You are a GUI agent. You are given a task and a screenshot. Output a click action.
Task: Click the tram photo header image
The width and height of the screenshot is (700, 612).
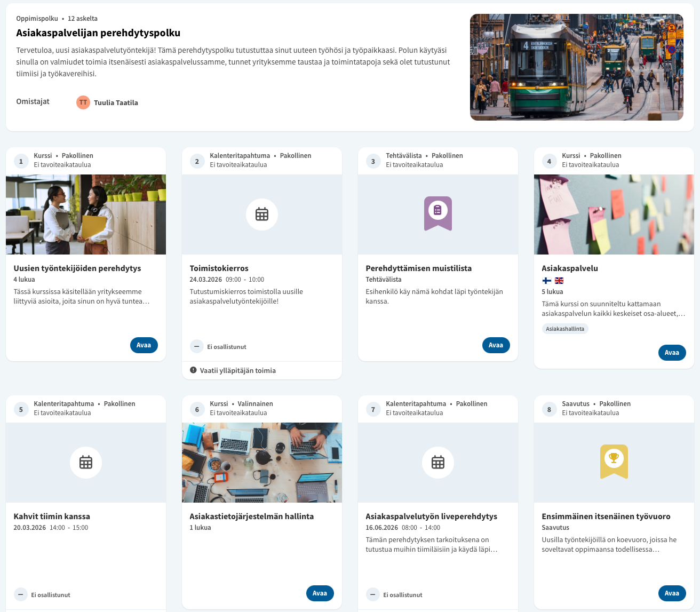coord(577,67)
